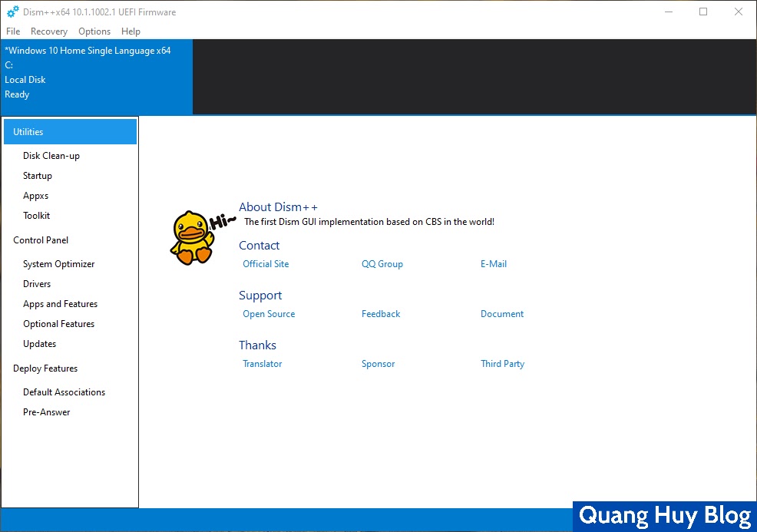Click the Third Party link
This screenshot has height=532, width=757.
(x=502, y=364)
